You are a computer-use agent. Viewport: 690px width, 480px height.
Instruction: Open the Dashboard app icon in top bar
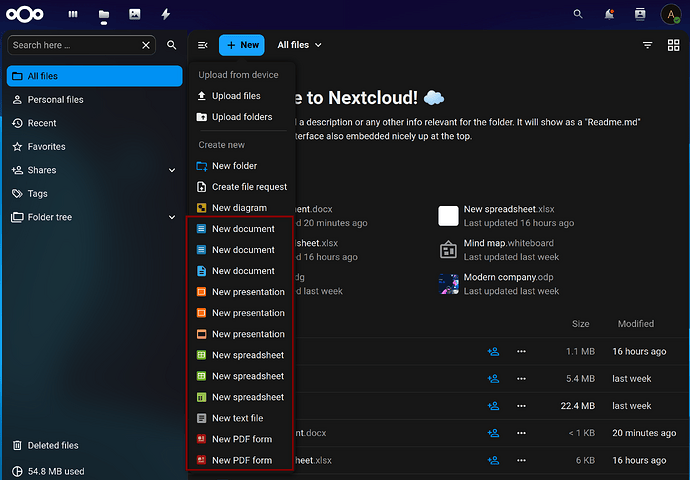[73, 14]
